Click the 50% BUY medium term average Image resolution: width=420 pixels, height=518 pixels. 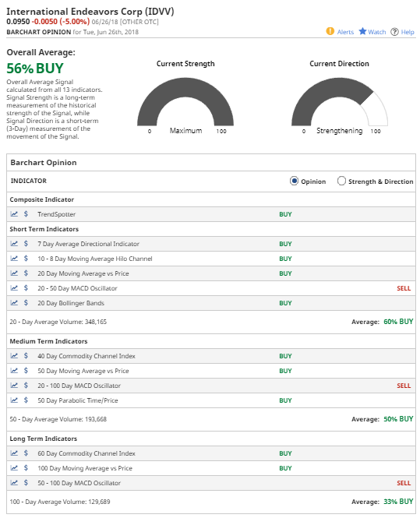coord(398,419)
